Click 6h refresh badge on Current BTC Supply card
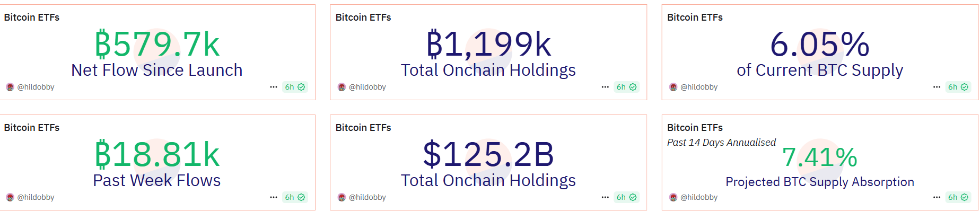The image size is (980, 211). pyautogui.click(x=958, y=87)
